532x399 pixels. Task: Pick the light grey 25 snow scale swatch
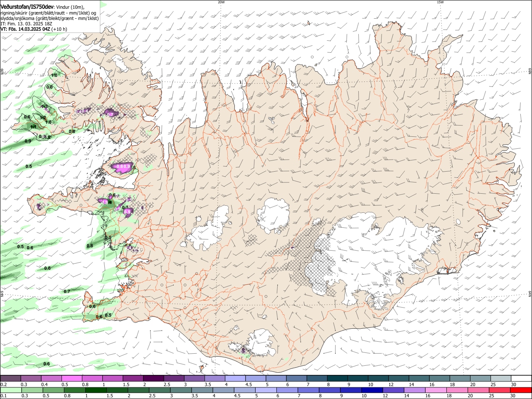501,379
